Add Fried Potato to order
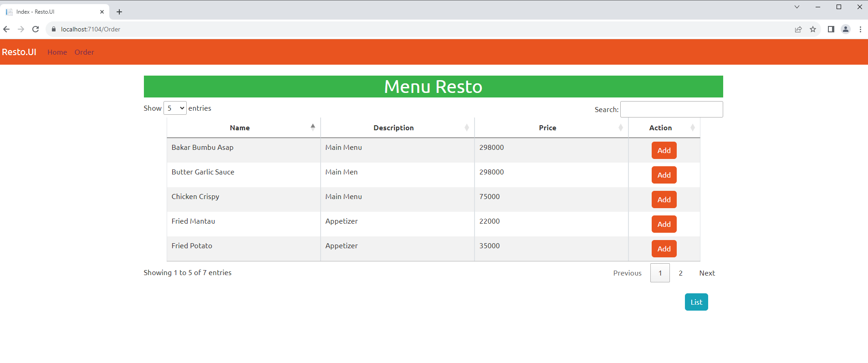This screenshot has height=363, width=868. pos(664,249)
